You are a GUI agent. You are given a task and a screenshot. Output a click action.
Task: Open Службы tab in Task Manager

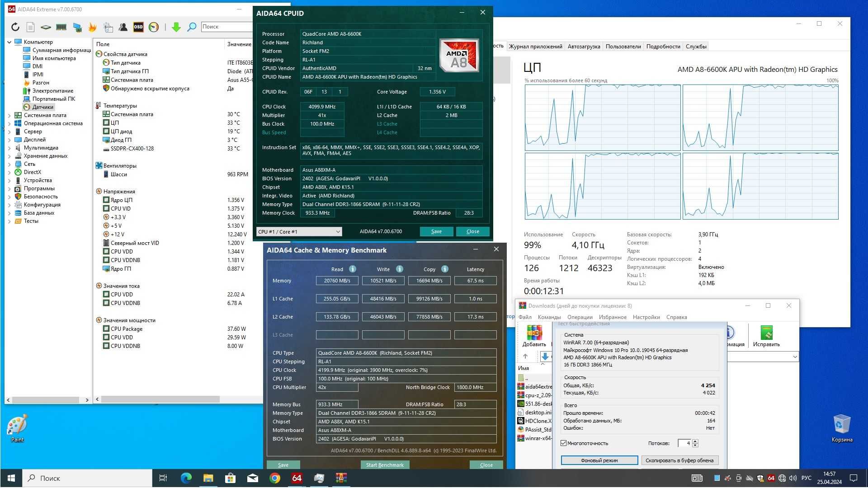[696, 47]
